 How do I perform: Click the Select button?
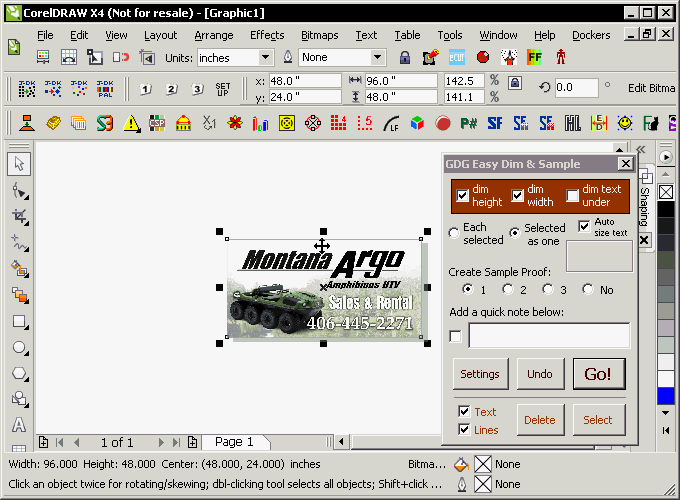click(x=599, y=420)
